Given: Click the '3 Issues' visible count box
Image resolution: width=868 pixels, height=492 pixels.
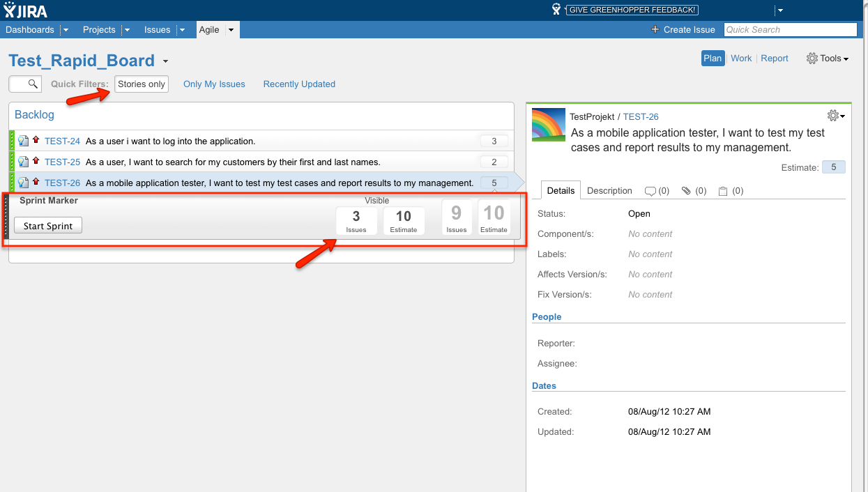Looking at the screenshot, I should pos(356,221).
